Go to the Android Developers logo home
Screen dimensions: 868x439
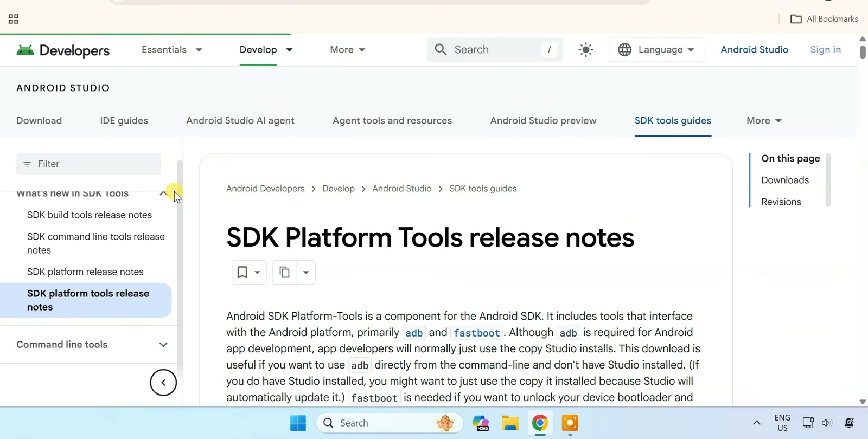coord(63,50)
